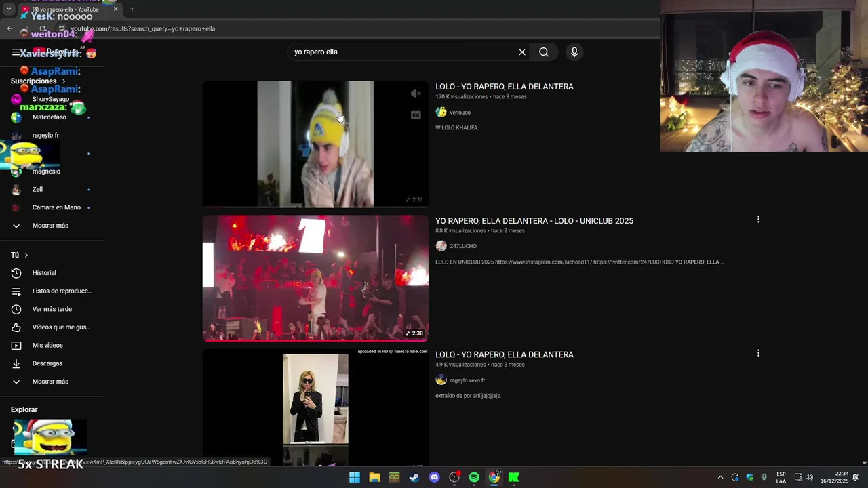Start voice search with the microphone
The image size is (868, 488).
point(574,52)
